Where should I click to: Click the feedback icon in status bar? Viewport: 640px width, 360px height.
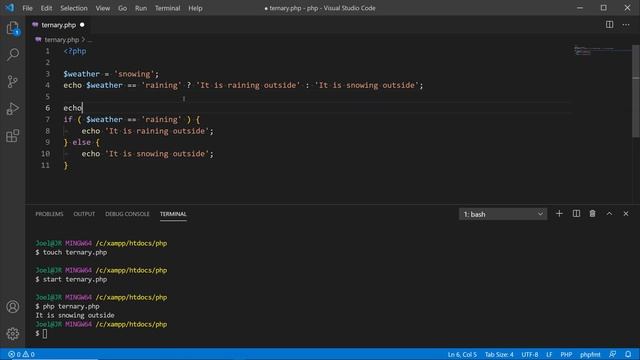pos(612,354)
